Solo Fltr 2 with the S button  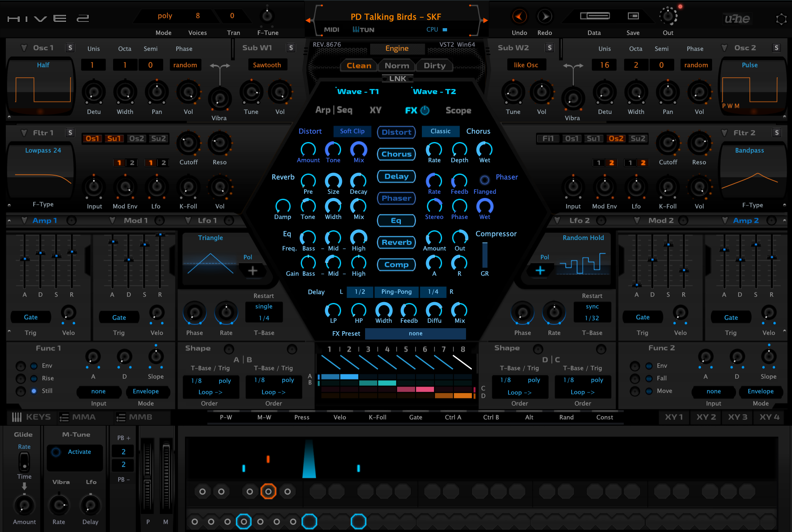coord(776,133)
